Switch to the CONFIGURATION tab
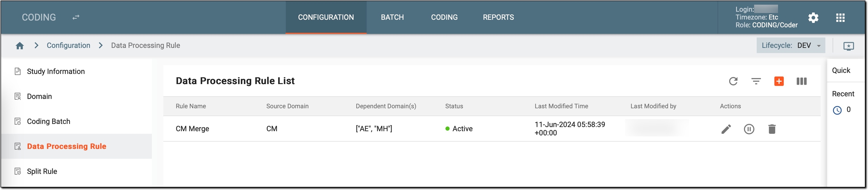This screenshot has height=190, width=868. (326, 17)
